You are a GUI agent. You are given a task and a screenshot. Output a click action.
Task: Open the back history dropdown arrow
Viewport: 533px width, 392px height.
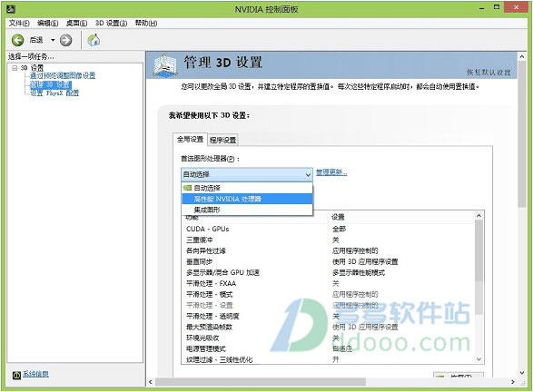53,40
